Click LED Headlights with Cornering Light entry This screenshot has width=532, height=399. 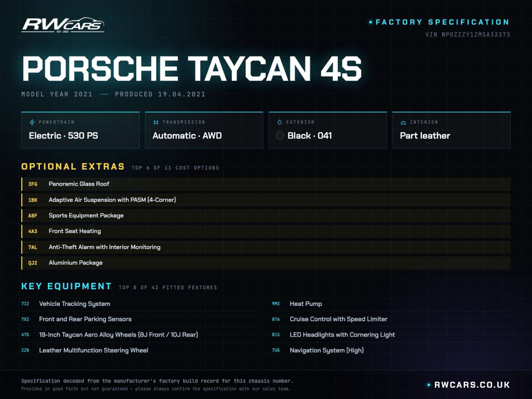tap(391, 335)
